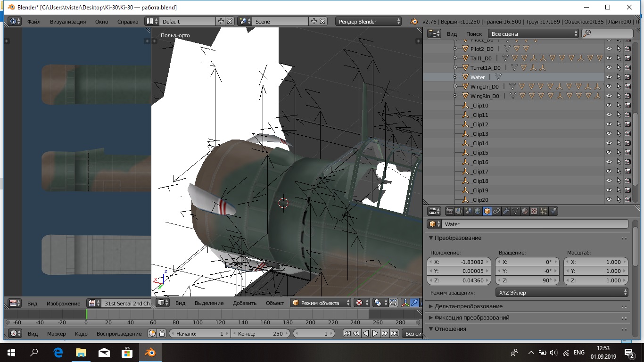The height and width of the screenshot is (362, 644).
Task: Open the 'Рендер Blender' engine dropdown
Action: (369, 21)
